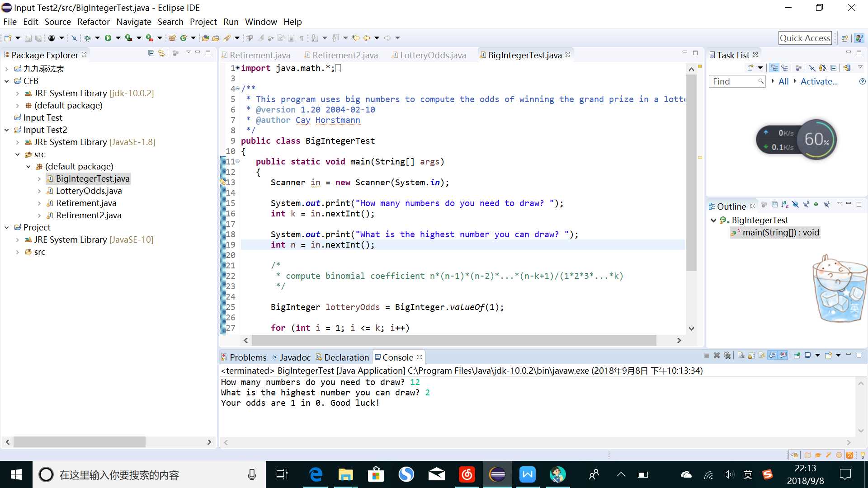Viewport: 868px width, 488px height.
Task: Switch to Retirement.java tab
Action: click(259, 54)
